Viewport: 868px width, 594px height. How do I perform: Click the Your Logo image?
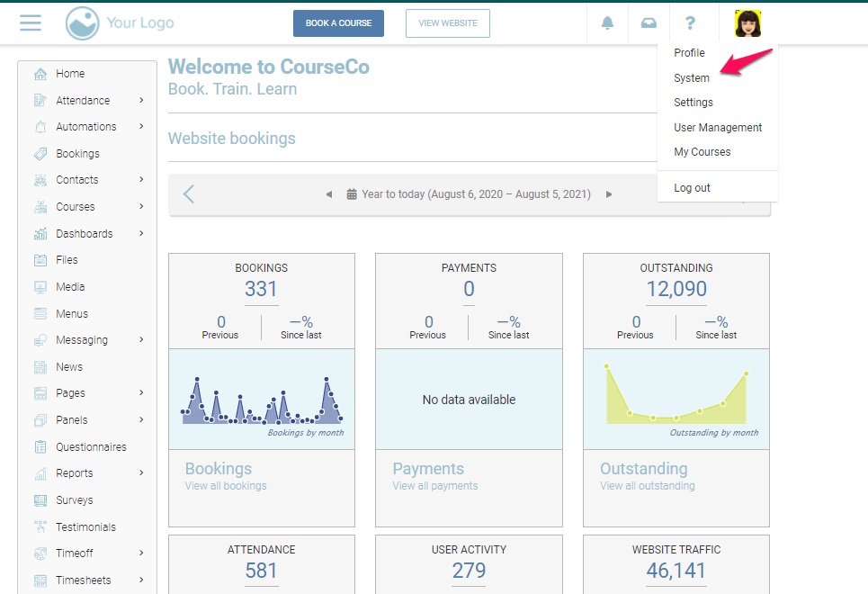(121, 23)
